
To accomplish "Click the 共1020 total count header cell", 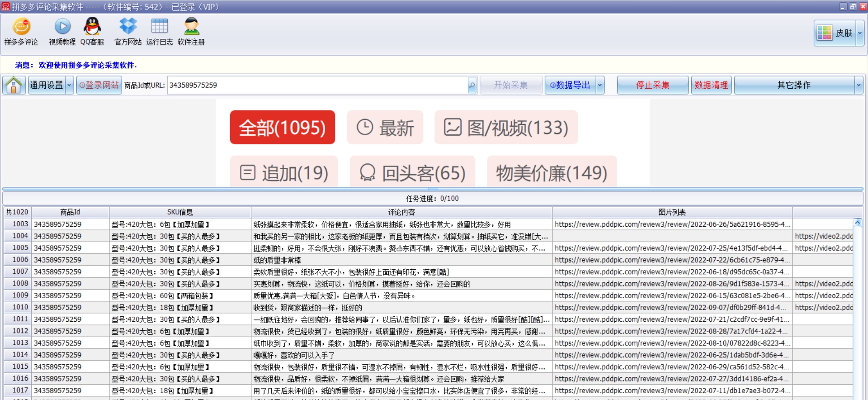I will (17, 212).
